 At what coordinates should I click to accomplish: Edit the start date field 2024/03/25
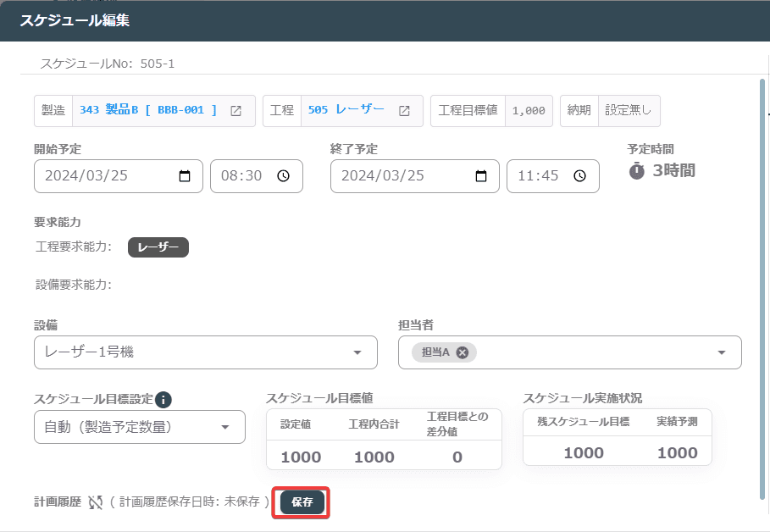[119, 176]
